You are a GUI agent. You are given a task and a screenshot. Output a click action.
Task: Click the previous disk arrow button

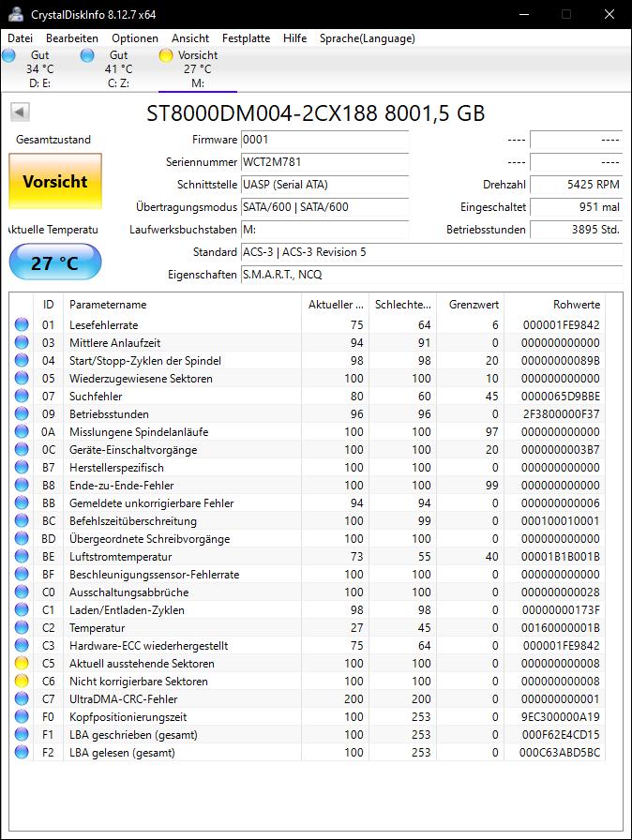[20, 112]
